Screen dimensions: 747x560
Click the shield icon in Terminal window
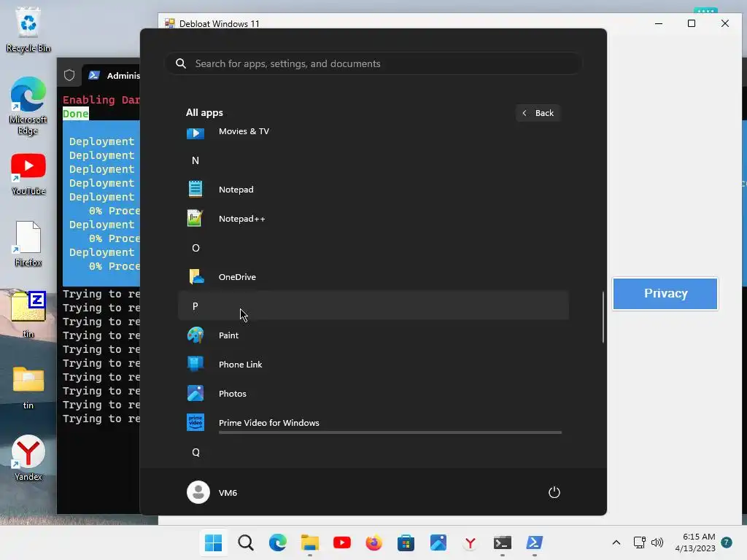(69, 75)
